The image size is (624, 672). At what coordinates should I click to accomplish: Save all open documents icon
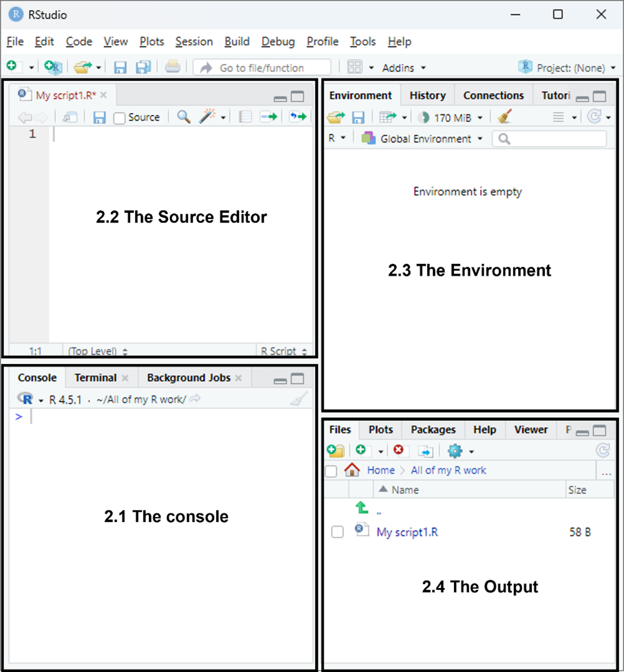point(143,67)
